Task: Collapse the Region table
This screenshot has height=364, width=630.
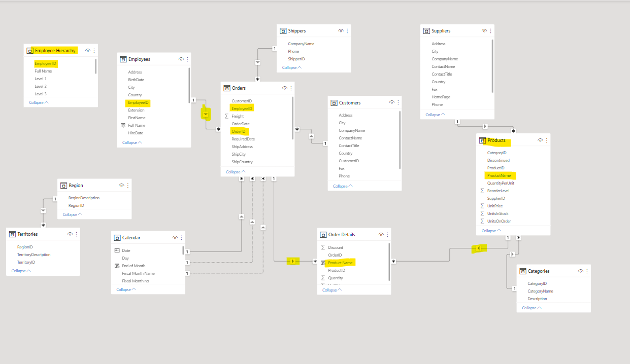Action: point(73,214)
